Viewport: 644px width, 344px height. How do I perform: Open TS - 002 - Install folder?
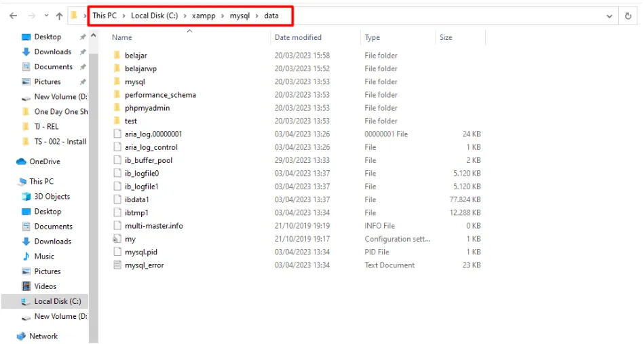coord(60,142)
